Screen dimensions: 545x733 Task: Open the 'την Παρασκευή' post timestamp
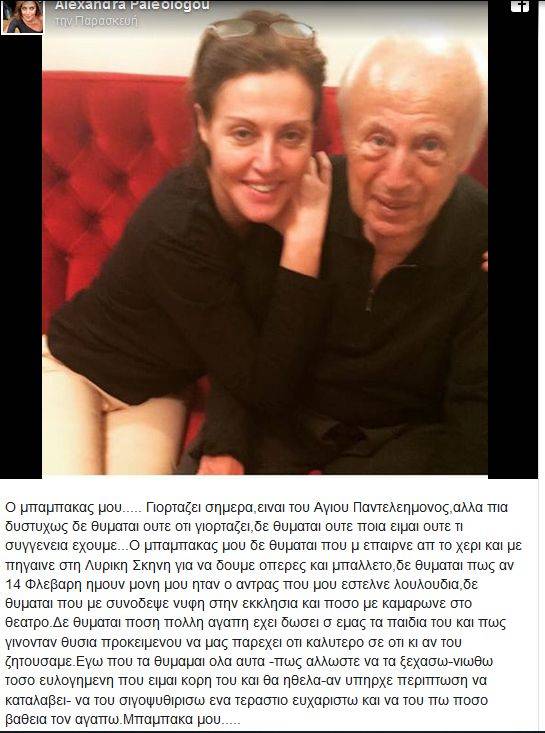(96, 22)
